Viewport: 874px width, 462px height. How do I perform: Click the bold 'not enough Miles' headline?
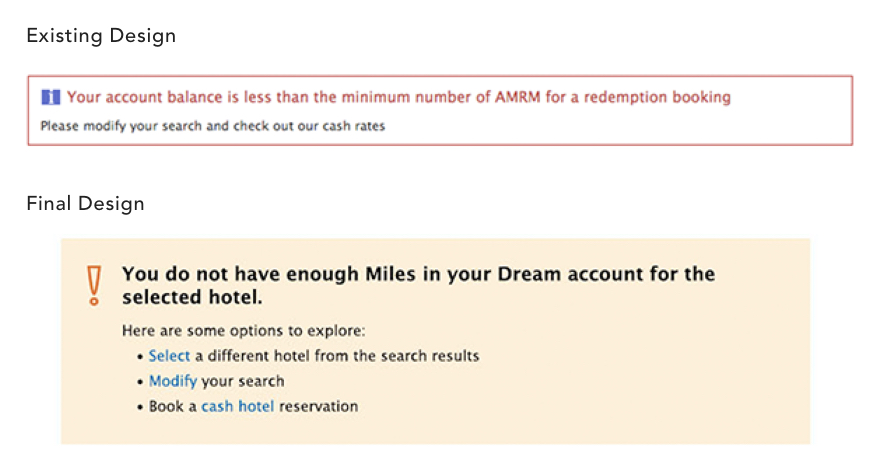pos(419,285)
